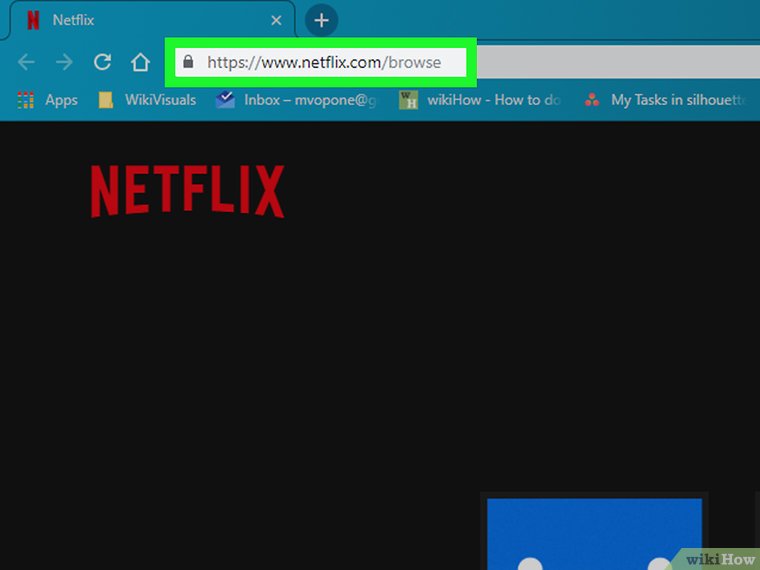Screen dimensions: 760x570
Task: Go to the browser home page
Action: point(140,62)
